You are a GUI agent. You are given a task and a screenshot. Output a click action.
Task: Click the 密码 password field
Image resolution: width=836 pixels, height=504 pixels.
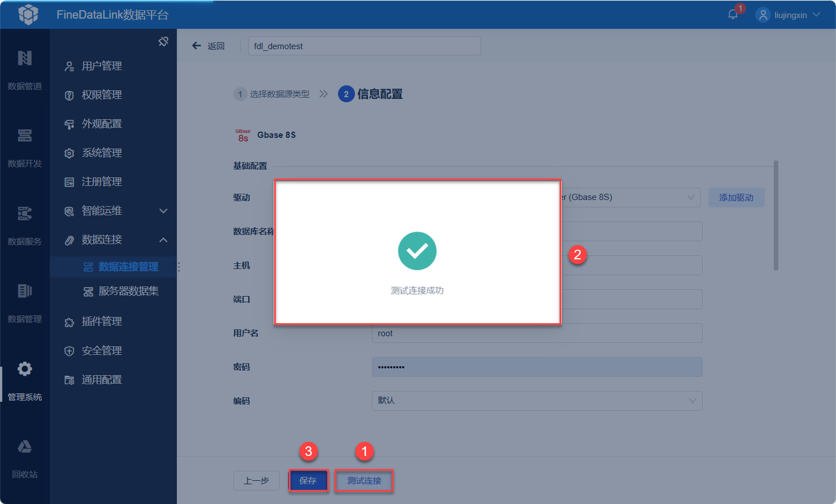(537, 367)
